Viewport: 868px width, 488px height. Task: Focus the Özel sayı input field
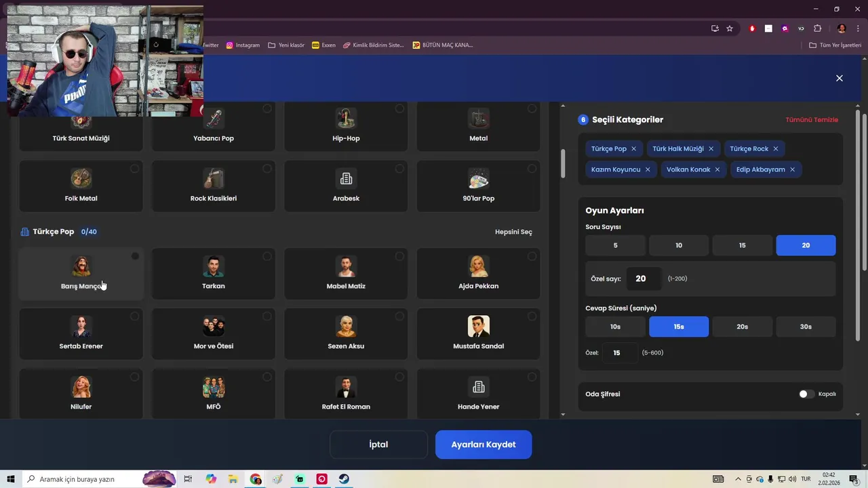coord(644,279)
